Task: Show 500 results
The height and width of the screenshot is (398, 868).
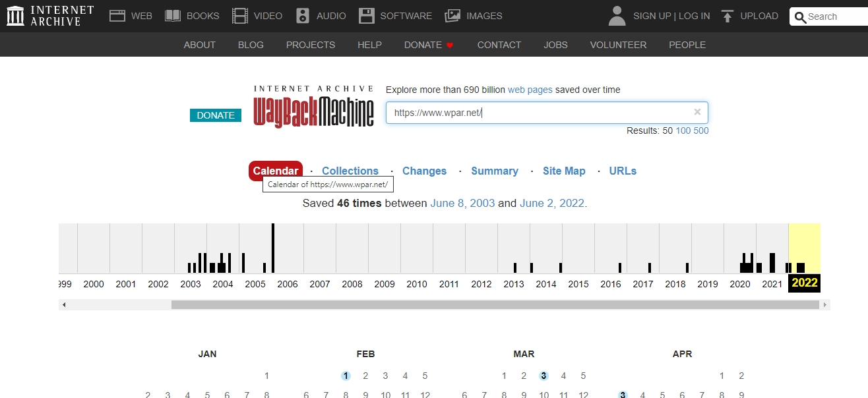Action: point(701,130)
